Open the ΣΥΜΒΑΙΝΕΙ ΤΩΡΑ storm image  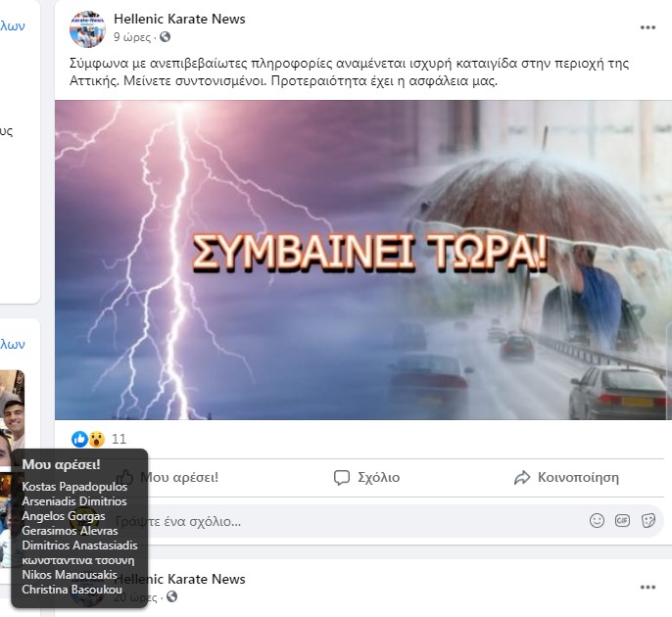pos(363,260)
